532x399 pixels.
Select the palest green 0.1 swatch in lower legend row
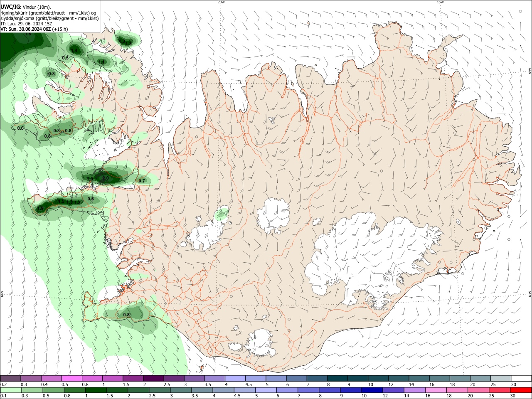[x=11, y=390]
